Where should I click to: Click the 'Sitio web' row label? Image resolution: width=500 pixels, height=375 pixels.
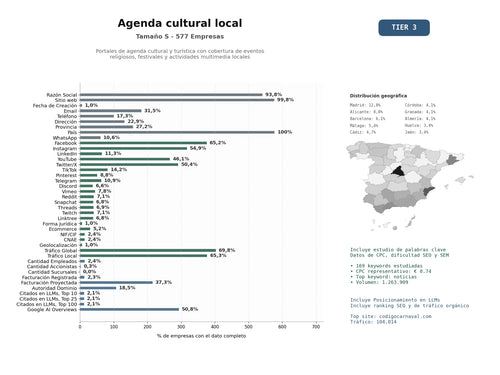(66, 100)
